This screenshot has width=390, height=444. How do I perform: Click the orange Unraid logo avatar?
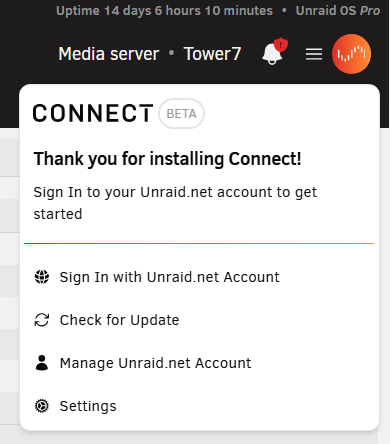pos(351,54)
